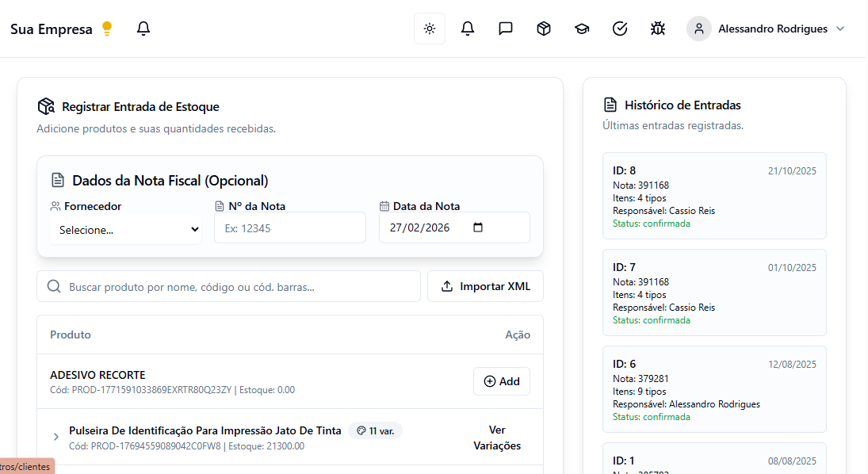Screen dimensions: 868x474
Task: Click the search magnifier in product search bar
Action: coord(53,286)
